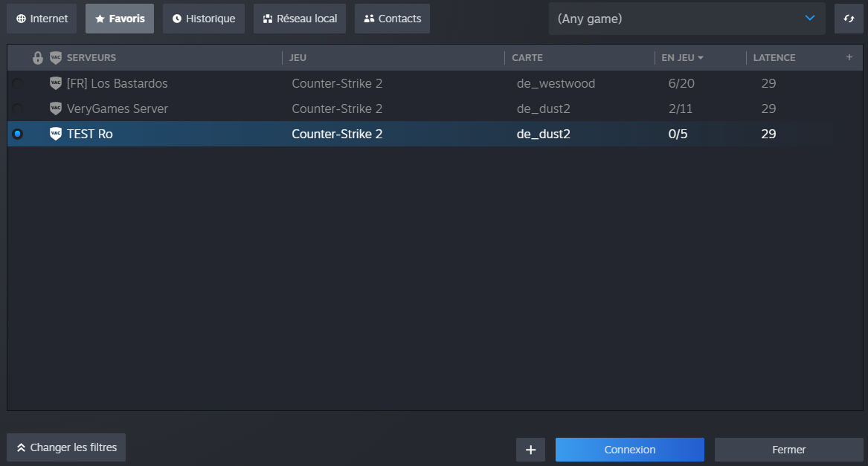
Task: Open the (Any game) filter dropdown
Action: click(684, 18)
